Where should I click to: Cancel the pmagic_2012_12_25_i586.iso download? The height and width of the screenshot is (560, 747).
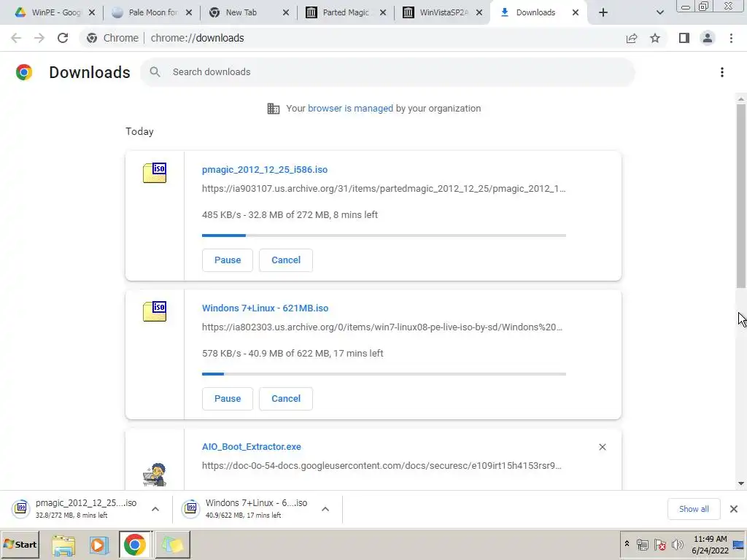click(x=286, y=260)
